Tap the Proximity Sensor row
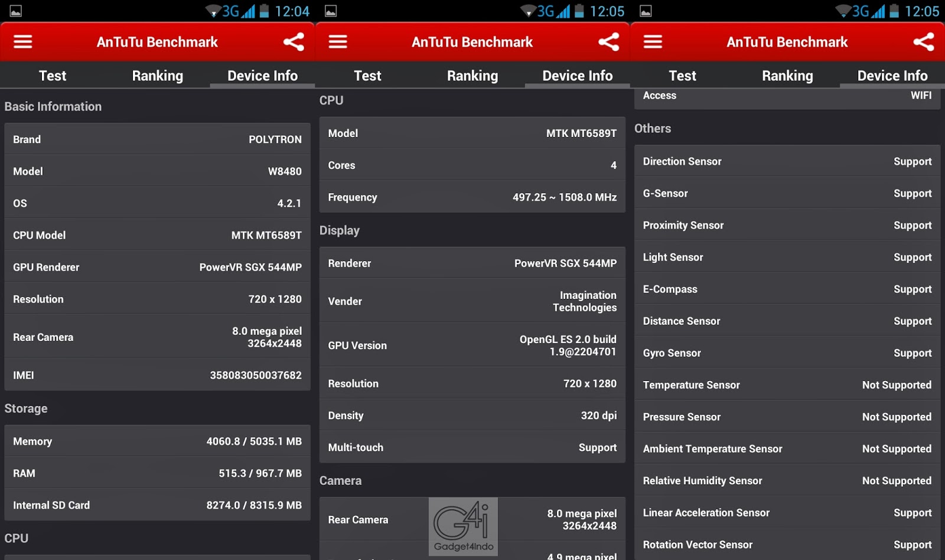The height and width of the screenshot is (560, 945). point(787,225)
